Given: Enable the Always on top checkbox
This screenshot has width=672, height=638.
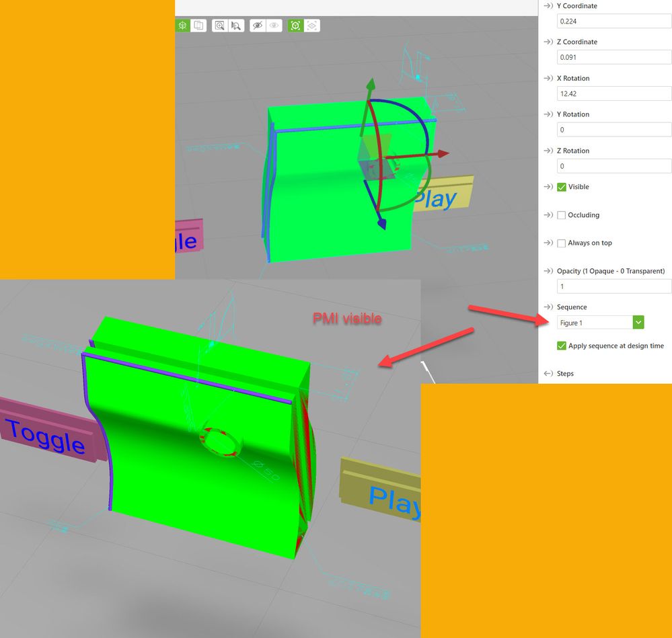Looking at the screenshot, I should click(562, 243).
